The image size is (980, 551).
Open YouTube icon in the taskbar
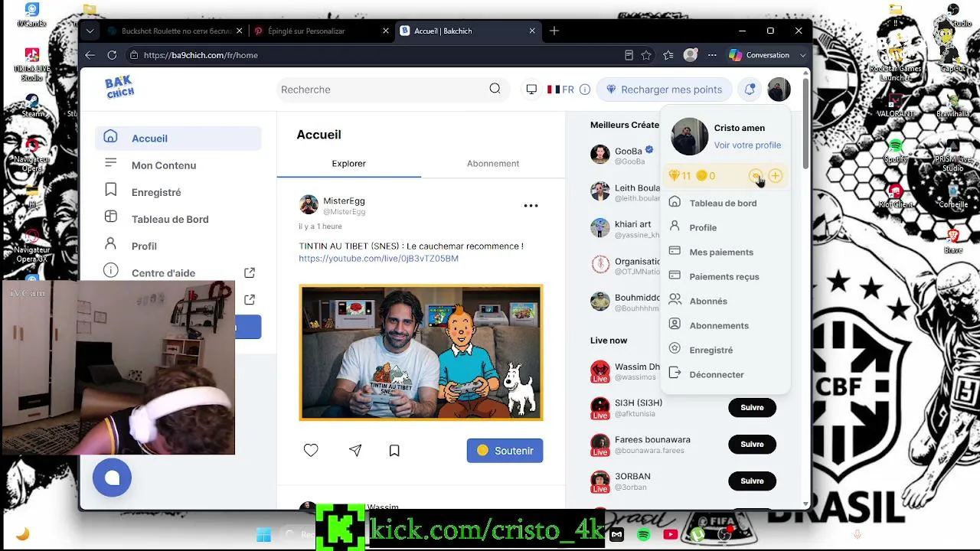pyautogui.click(x=671, y=535)
